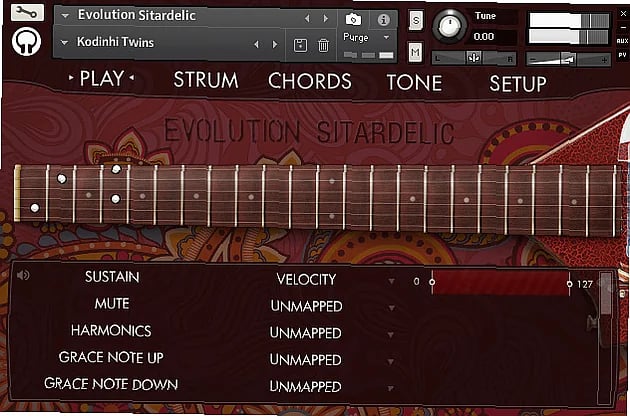Toggle the PV button
Screen dimensions: 630x416
622,55
